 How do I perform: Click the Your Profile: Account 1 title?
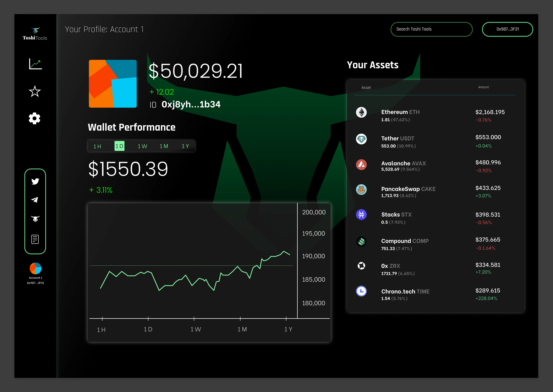[x=104, y=29]
